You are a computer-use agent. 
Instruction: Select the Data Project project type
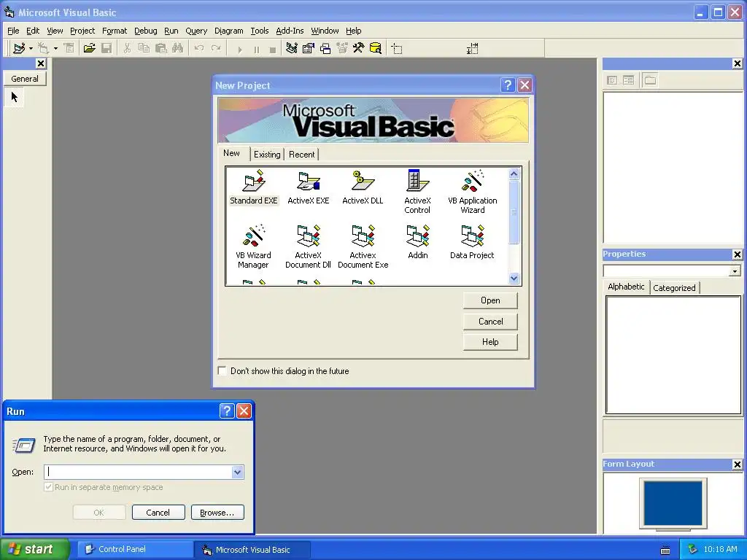tap(472, 242)
